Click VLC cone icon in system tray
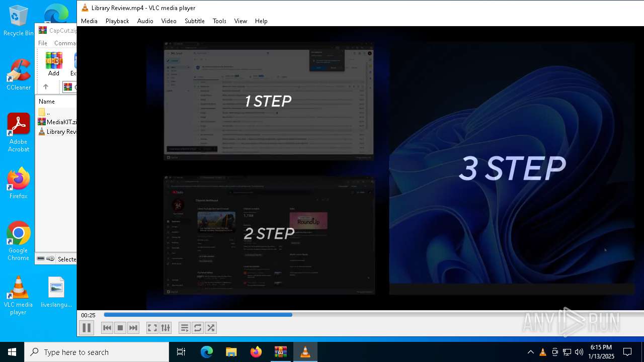 543,352
